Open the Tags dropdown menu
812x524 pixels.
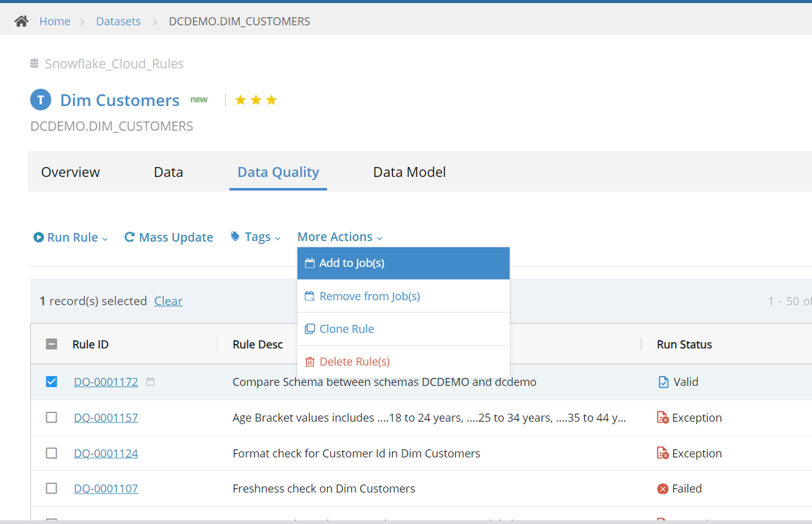point(256,237)
